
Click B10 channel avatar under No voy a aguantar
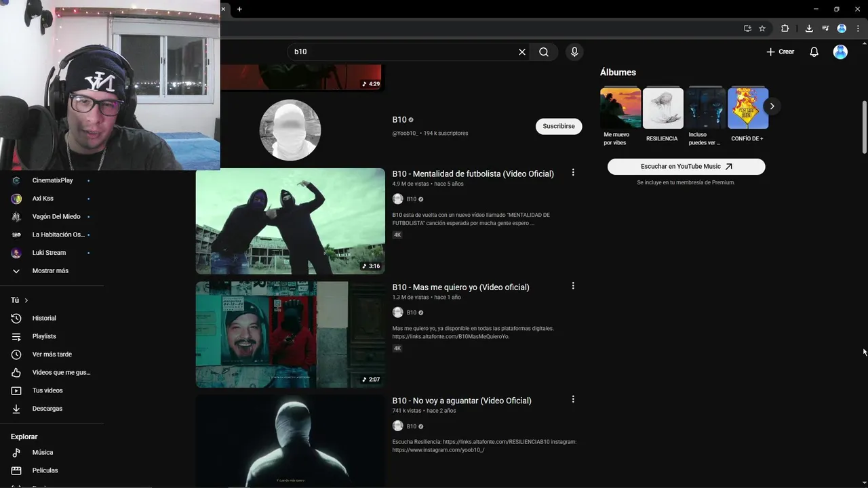coord(398,426)
